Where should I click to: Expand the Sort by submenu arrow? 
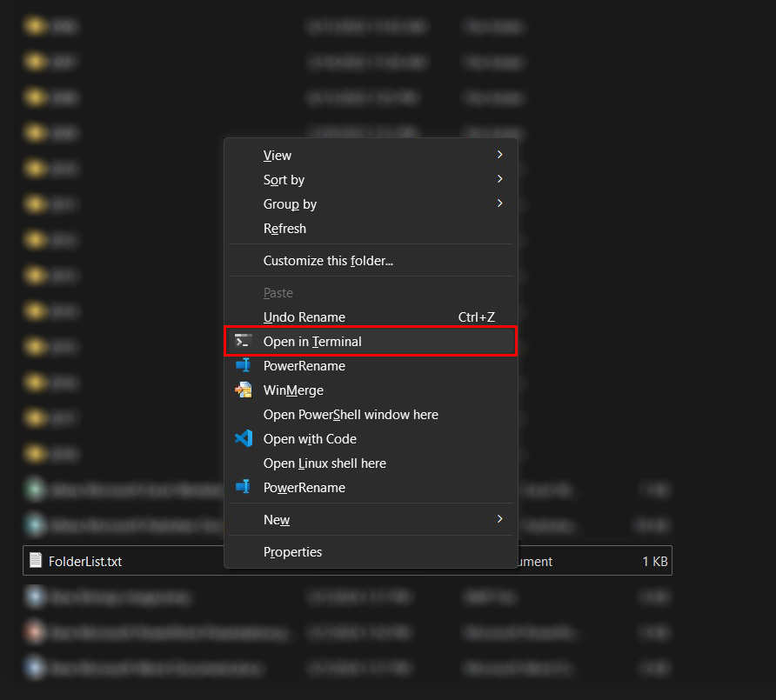click(499, 179)
